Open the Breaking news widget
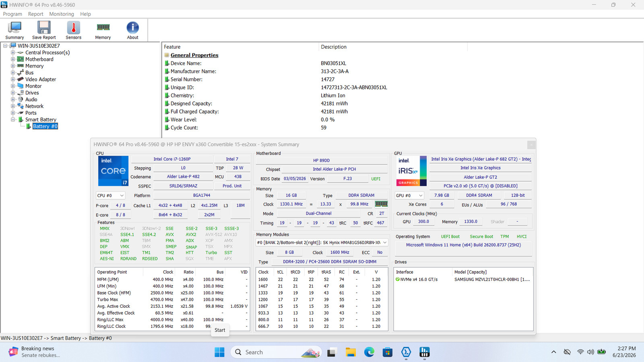The height and width of the screenshot is (362, 644). [35, 352]
